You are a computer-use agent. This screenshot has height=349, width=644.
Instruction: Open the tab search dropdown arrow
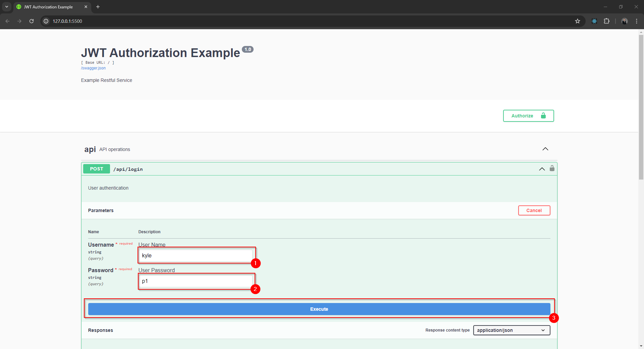point(6,7)
